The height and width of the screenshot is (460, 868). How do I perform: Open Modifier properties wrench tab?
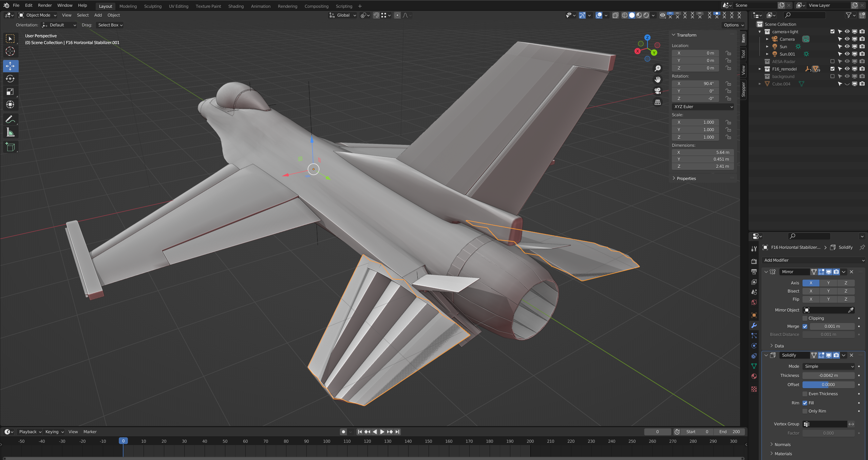click(754, 325)
